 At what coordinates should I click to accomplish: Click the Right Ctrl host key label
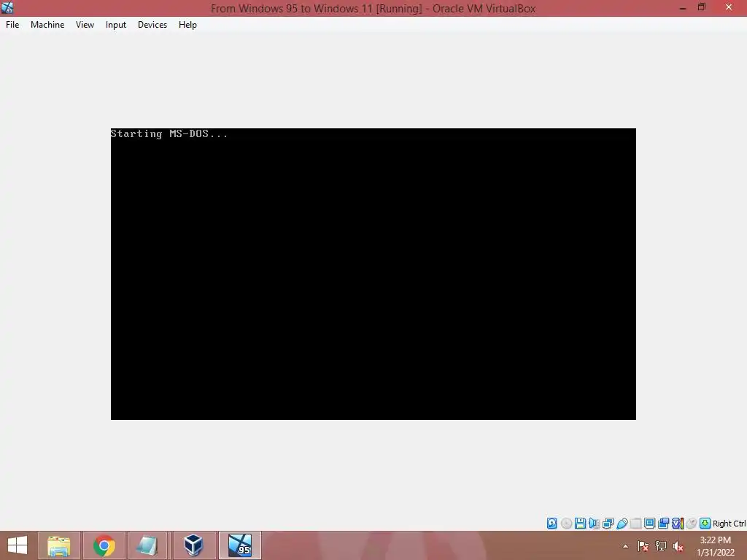pyautogui.click(x=729, y=524)
